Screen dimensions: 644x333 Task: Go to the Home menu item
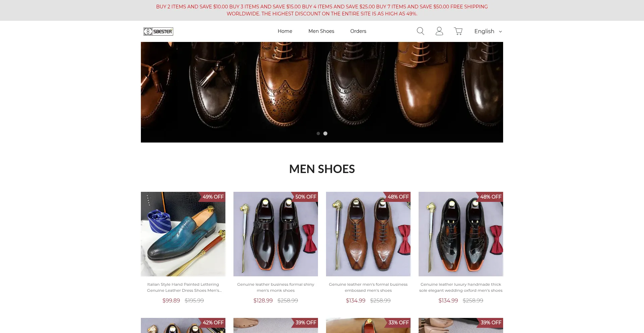[x=285, y=31]
